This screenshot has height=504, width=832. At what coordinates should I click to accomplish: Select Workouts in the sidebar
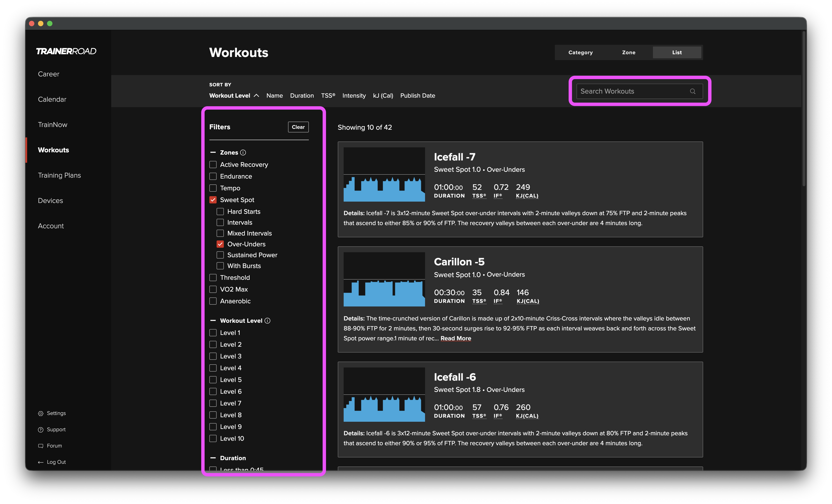click(x=53, y=150)
